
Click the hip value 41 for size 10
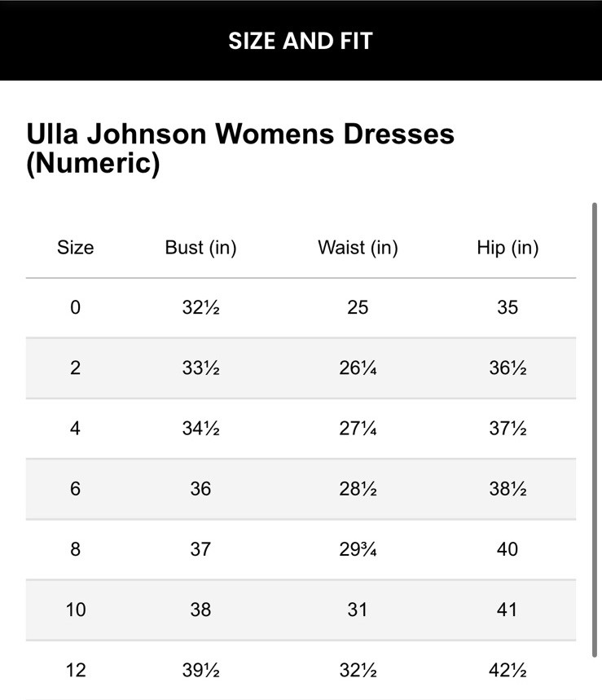pyautogui.click(x=508, y=610)
